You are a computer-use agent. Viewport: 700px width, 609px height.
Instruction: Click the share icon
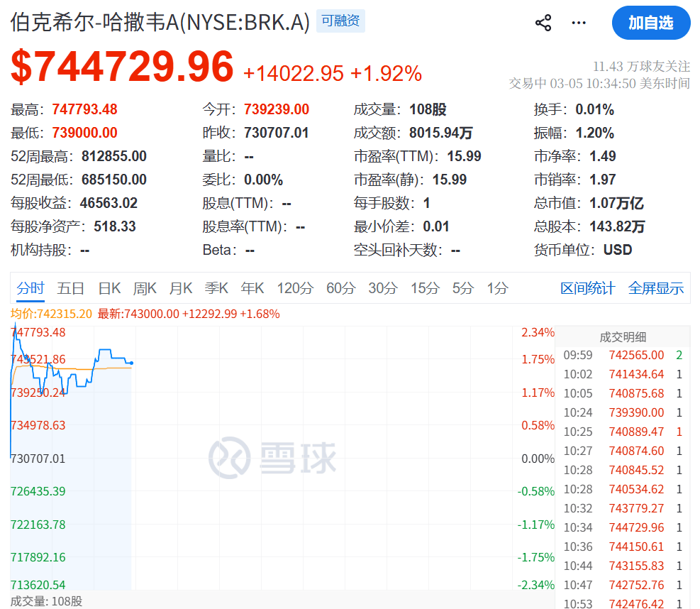click(543, 22)
